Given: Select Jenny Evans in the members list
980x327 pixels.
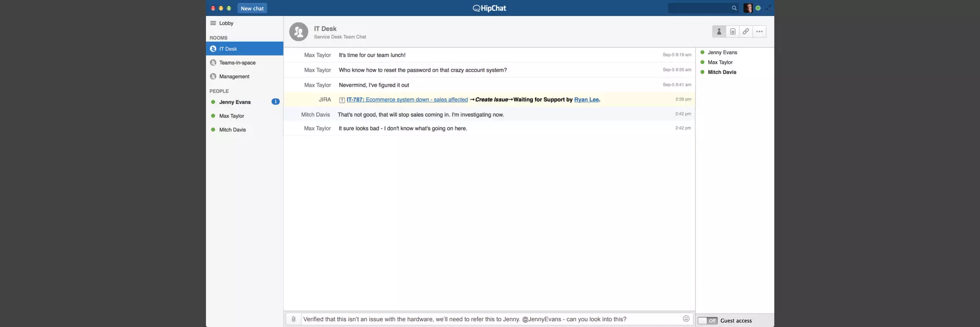Looking at the screenshot, I should [x=722, y=53].
